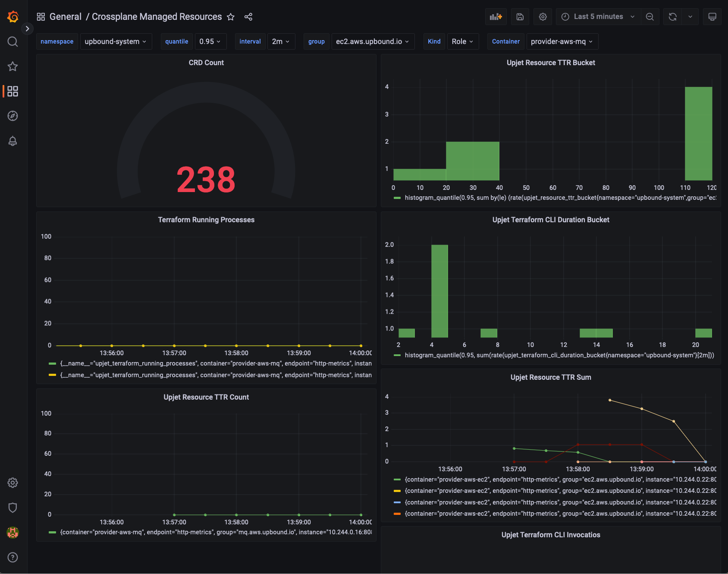Open dashboard settings gear in the top bar
The width and height of the screenshot is (728, 574).
(543, 17)
